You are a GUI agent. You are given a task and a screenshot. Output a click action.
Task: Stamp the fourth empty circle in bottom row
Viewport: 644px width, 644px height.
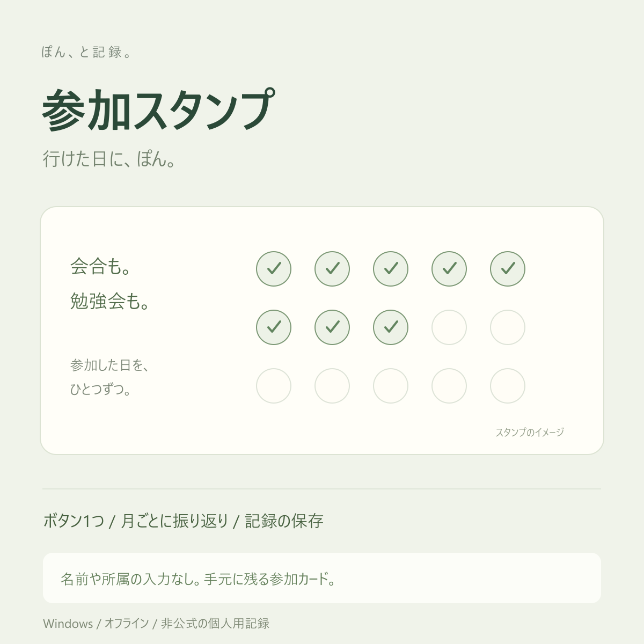(449, 386)
